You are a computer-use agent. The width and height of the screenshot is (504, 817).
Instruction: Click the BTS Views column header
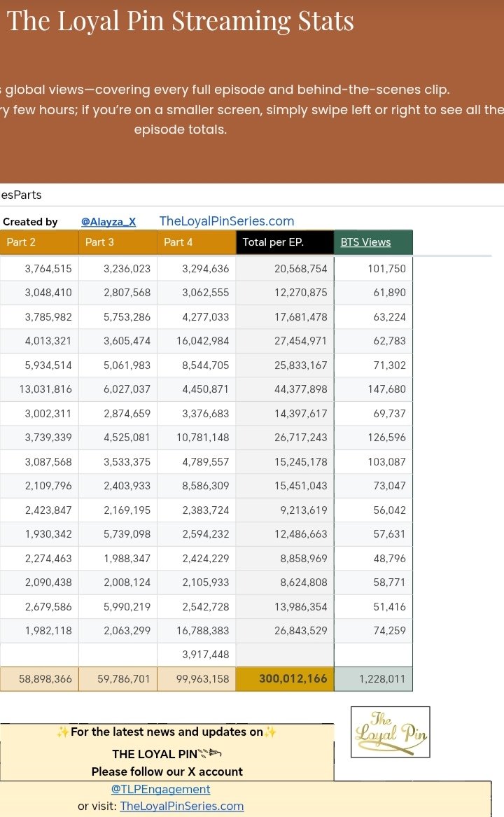(x=365, y=242)
